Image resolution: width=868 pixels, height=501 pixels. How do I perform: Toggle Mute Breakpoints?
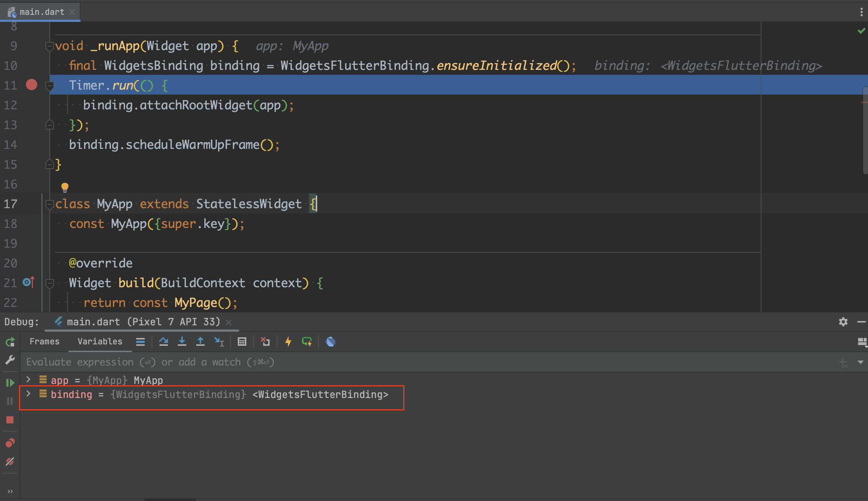coord(10,461)
